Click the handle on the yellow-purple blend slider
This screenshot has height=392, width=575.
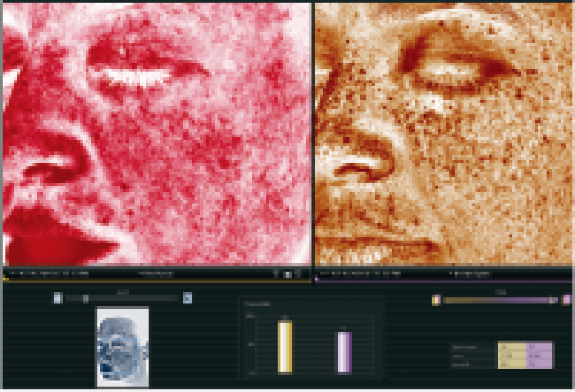click(x=554, y=299)
